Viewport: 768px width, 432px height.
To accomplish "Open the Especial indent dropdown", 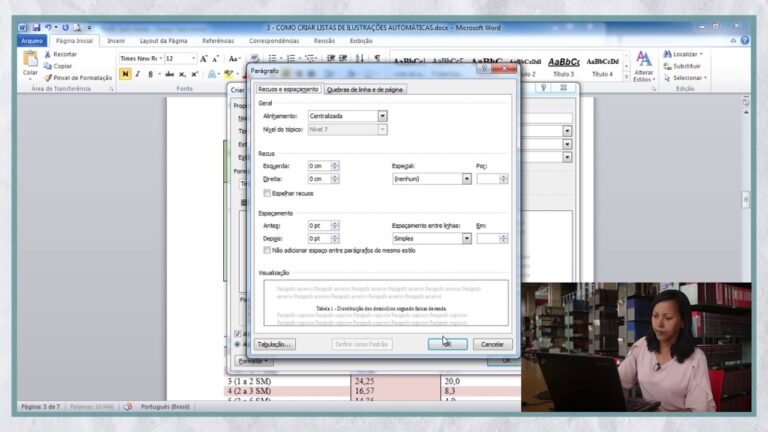I will pos(466,179).
